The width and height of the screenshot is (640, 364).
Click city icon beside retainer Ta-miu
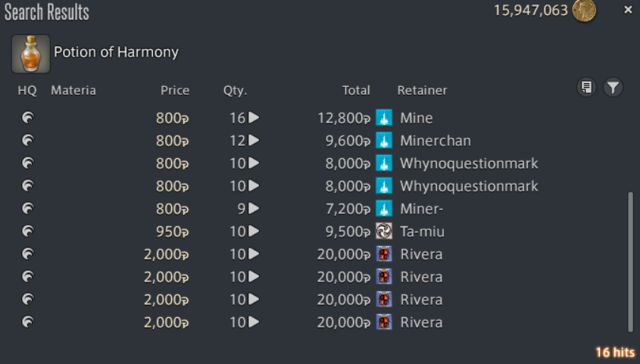pos(384,231)
